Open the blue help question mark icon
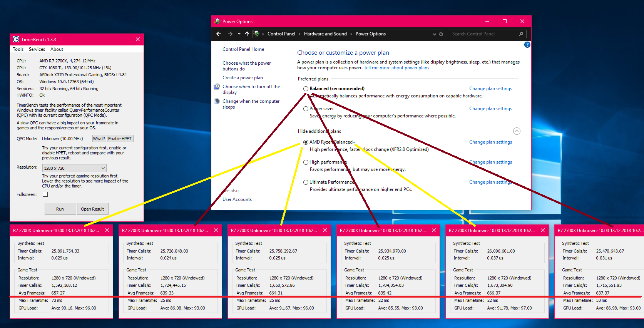 527,45
